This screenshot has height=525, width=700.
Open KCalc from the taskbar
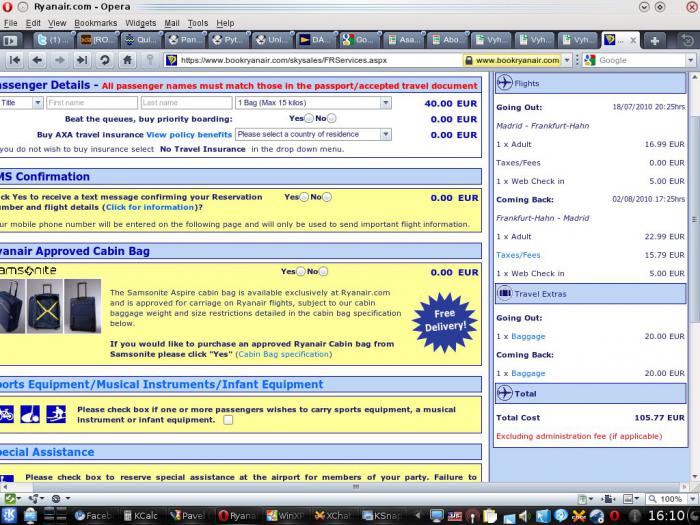[141, 516]
